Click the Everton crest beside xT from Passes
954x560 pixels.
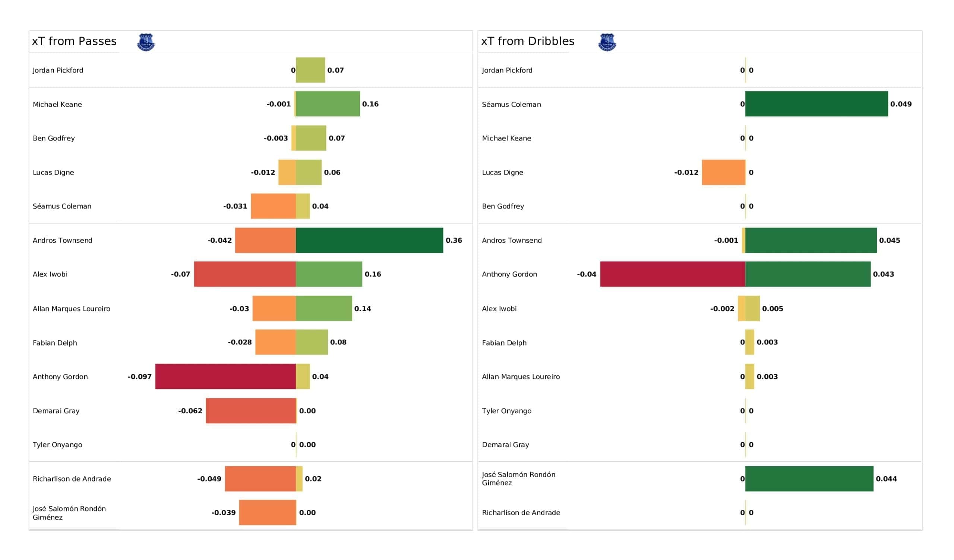[146, 42]
